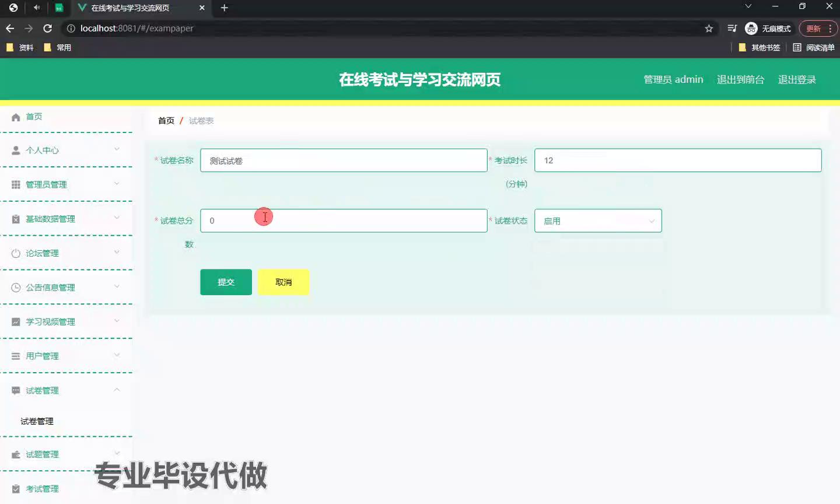Bookmark this page with the star icon

709,29
